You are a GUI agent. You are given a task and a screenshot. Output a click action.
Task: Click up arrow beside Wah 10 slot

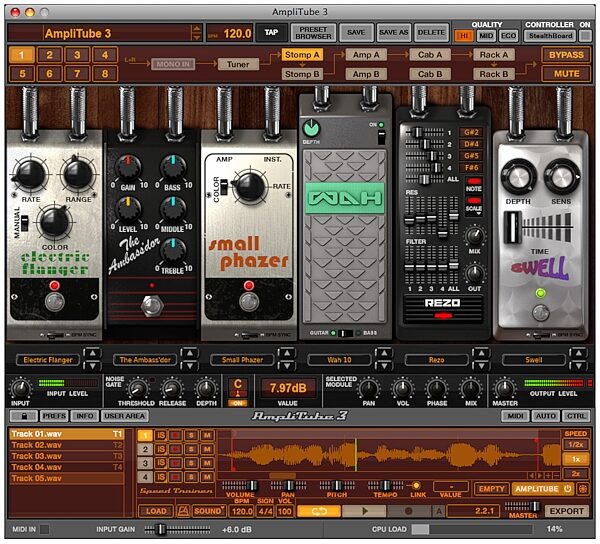(x=384, y=353)
